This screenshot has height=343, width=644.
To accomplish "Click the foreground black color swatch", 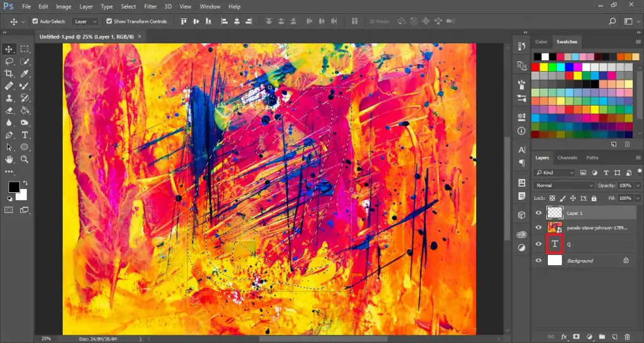I will click(14, 187).
